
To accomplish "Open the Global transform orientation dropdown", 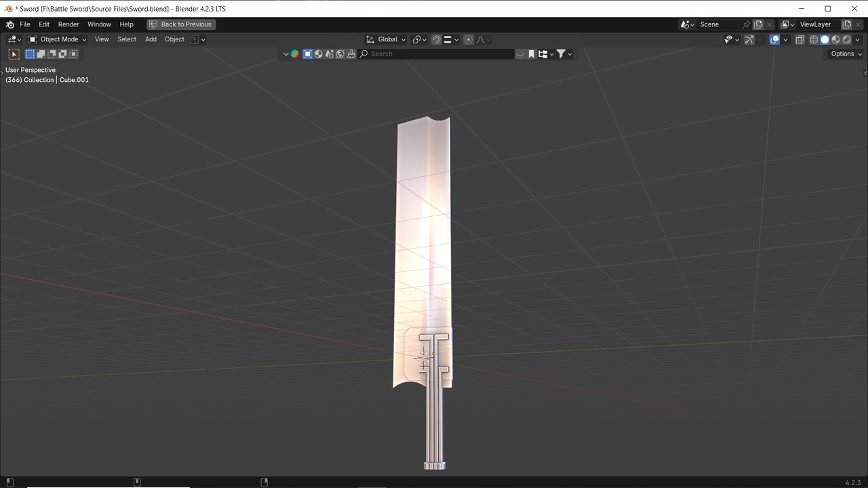I will tap(385, 39).
